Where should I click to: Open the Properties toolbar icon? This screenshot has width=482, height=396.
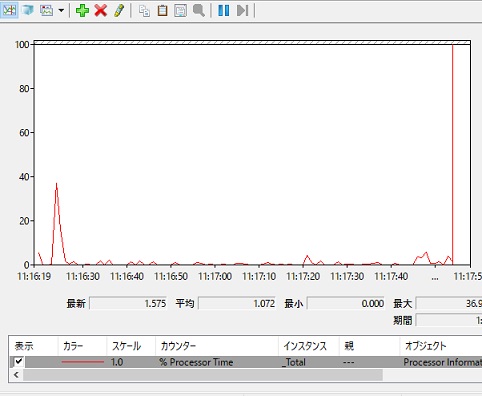pyautogui.click(x=180, y=10)
